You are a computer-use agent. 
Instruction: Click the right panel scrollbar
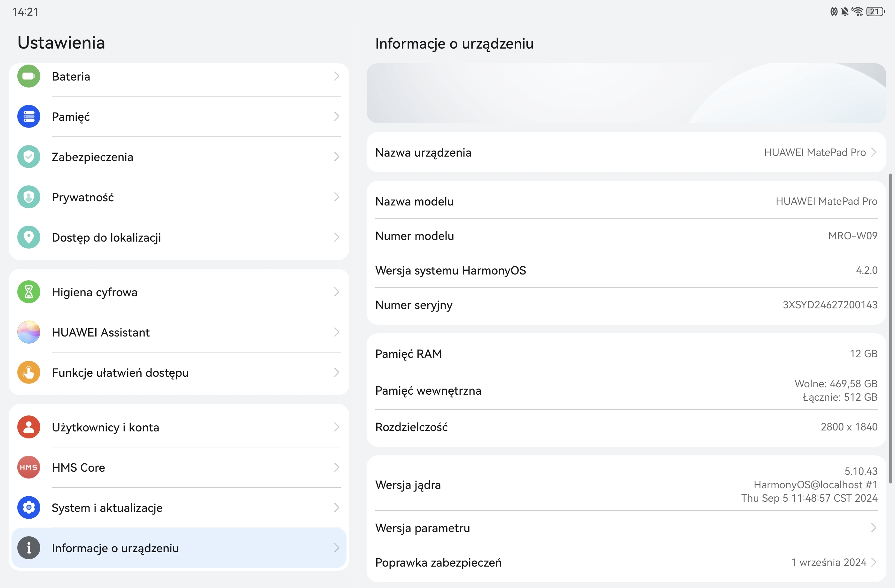click(890, 328)
